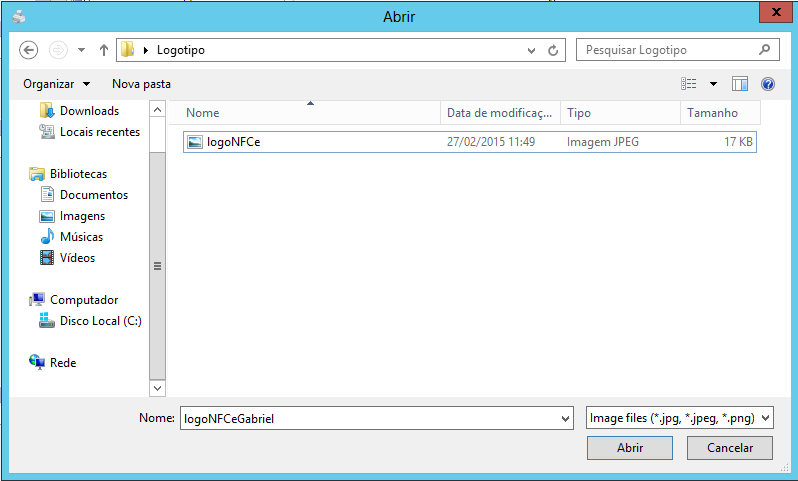
Task: Open the filename history dropdown
Action: (565, 418)
